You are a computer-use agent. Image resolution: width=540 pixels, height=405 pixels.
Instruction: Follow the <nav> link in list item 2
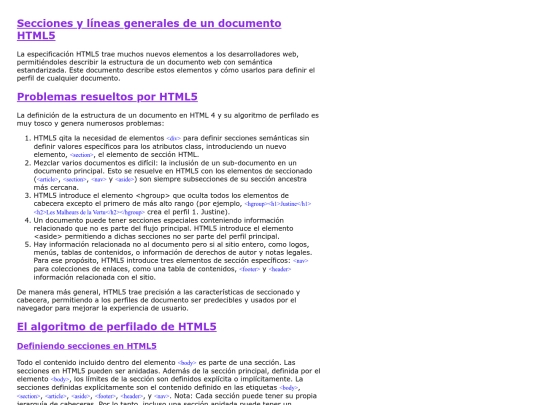point(99,179)
